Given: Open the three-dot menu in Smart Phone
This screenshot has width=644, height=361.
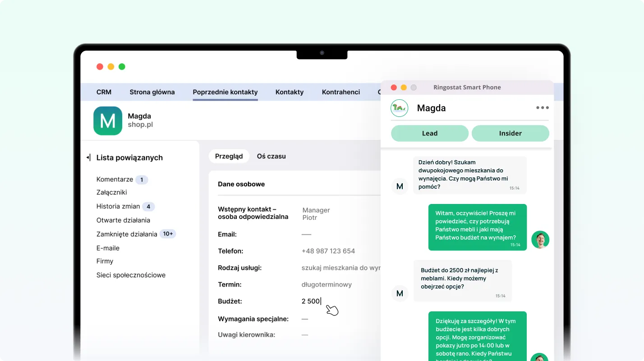Looking at the screenshot, I should click(542, 108).
